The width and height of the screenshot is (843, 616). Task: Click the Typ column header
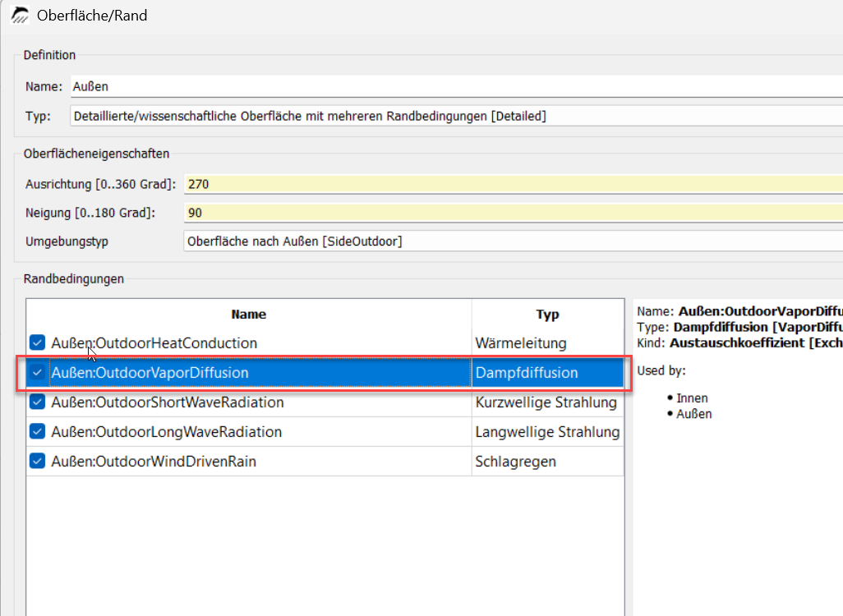coord(547,314)
